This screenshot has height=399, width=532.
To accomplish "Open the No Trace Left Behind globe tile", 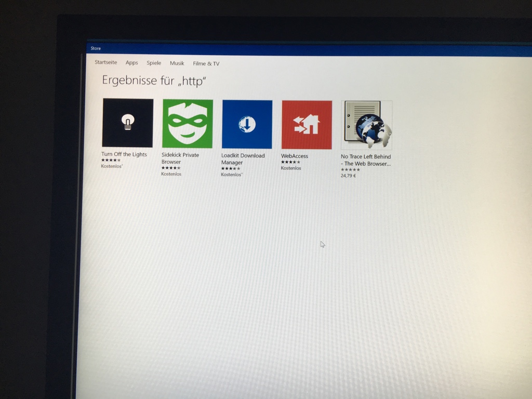I will click(366, 125).
